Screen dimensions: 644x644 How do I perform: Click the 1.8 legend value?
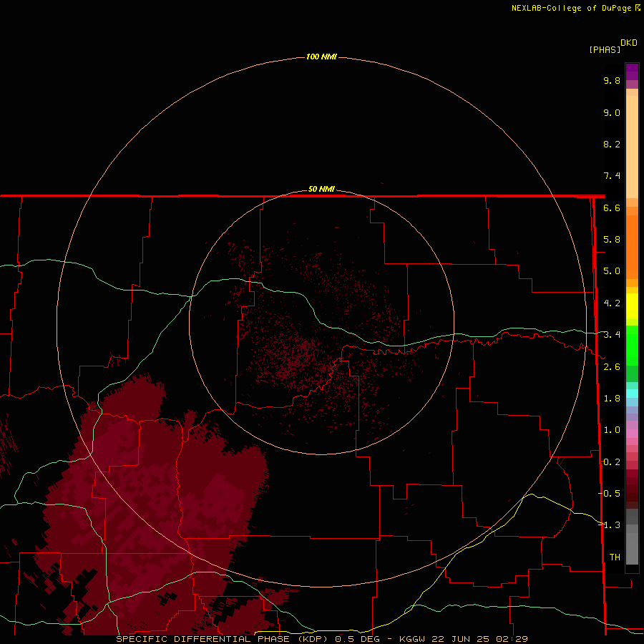pyautogui.click(x=612, y=399)
